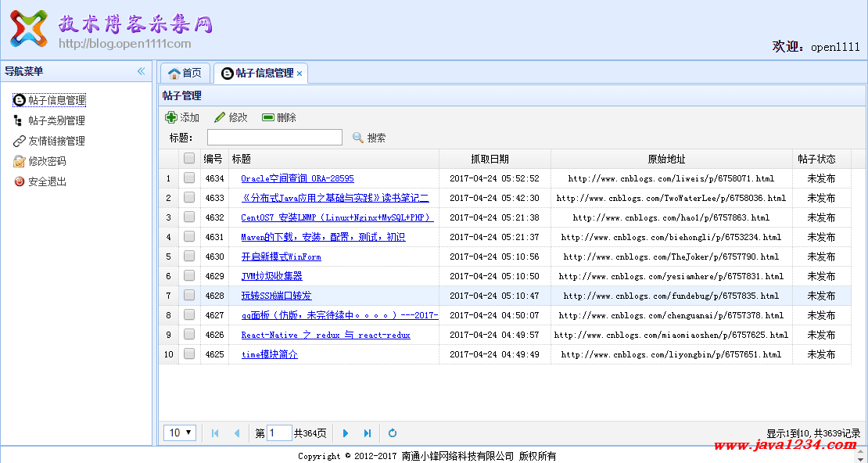Click the delete (删除) minus icon
The height and width of the screenshot is (463, 868).
[268, 117]
